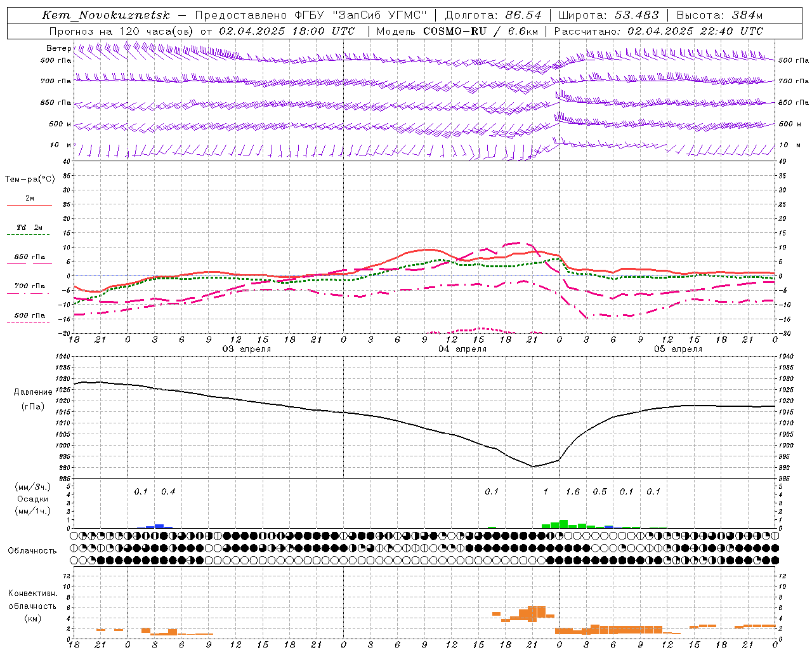Screen dimensions: 812x650
Task: Select the 'Долгота: 86.54' longitude value
Action: [493, 15]
